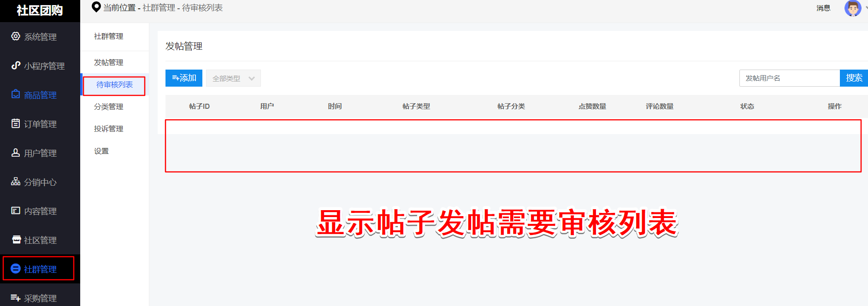Click the blue 添加 button
Image resolution: width=868 pixels, height=306 pixels.
click(184, 78)
